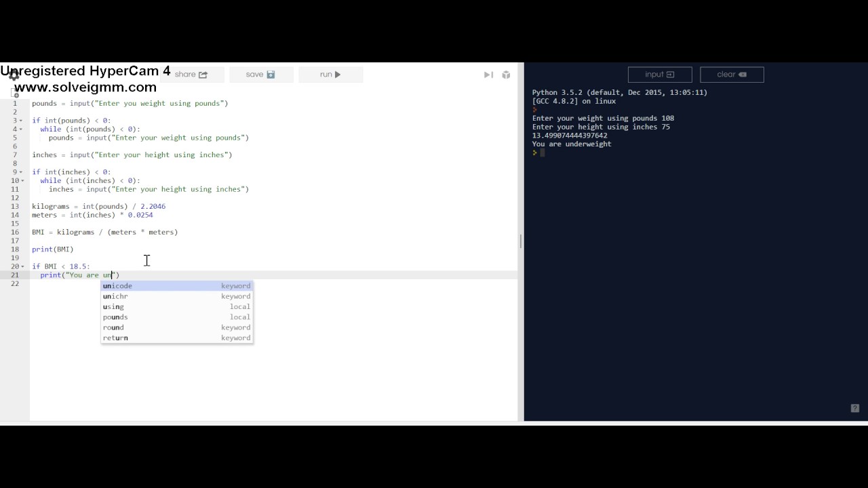
Task: Open the packages cube icon
Action: coord(506,75)
